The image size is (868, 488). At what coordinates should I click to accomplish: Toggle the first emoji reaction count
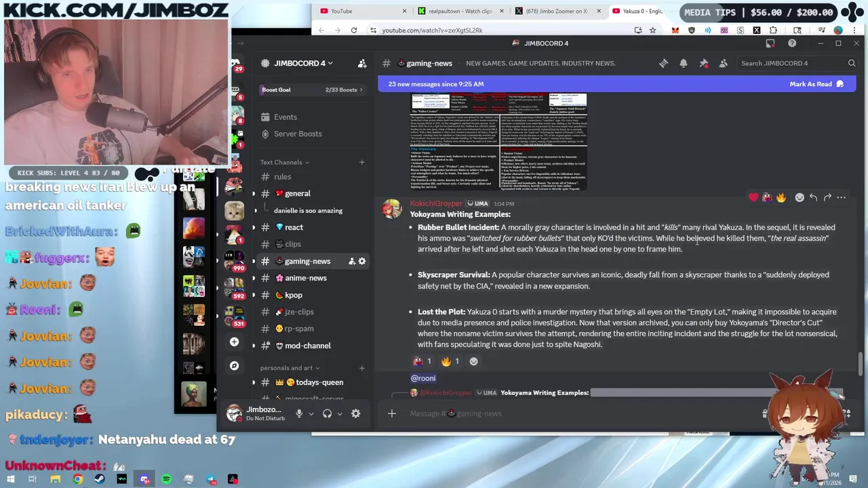pyautogui.click(x=422, y=361)
